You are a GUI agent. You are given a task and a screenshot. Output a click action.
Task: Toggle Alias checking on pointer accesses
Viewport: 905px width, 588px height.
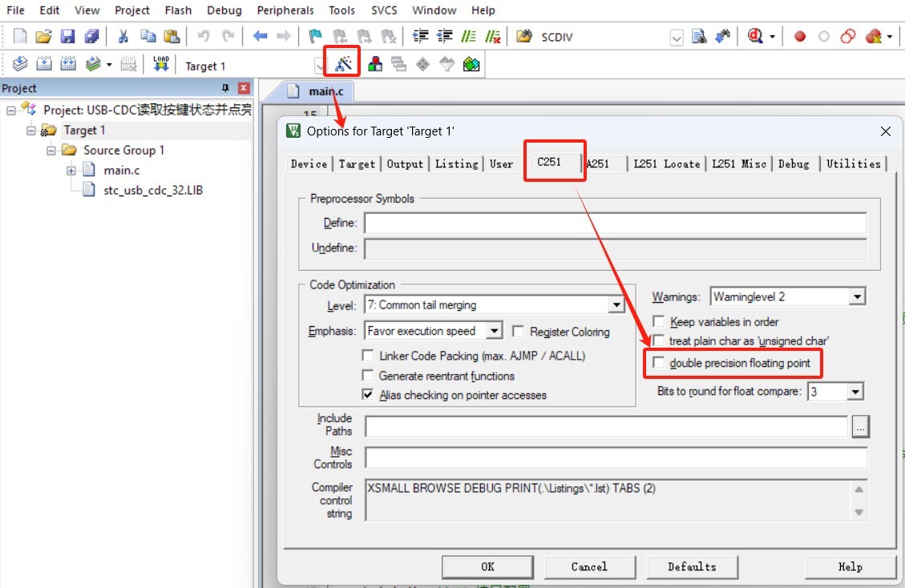[368, 395]
